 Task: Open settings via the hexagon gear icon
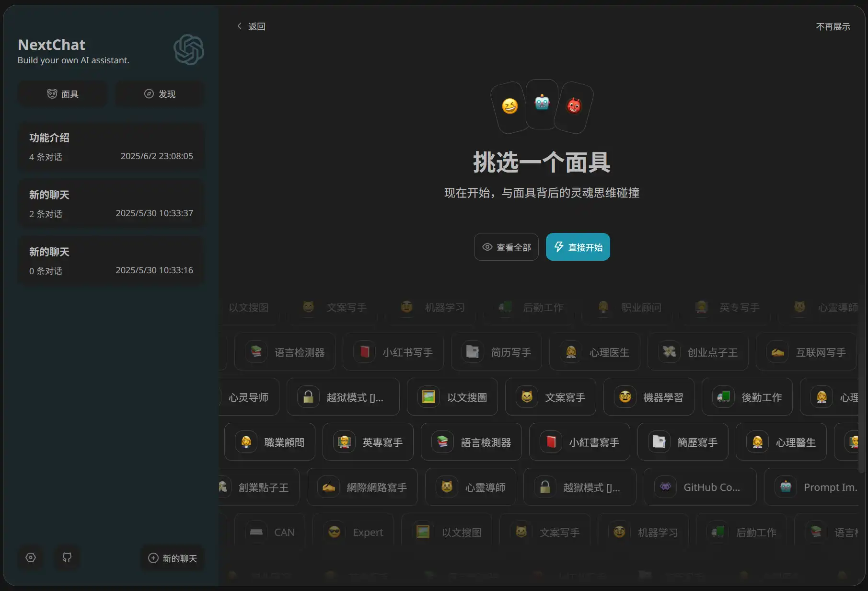click(x=31, y=557)
